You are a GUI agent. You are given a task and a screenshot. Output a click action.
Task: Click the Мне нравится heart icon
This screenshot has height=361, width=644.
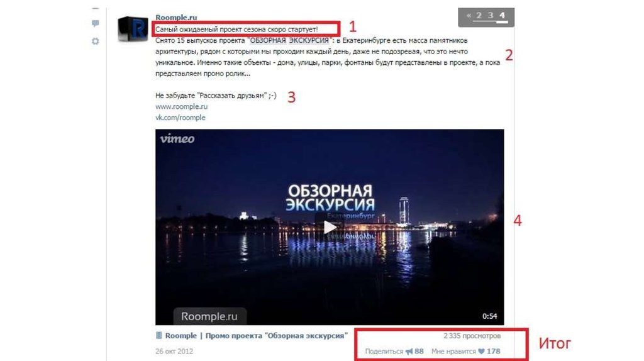pos(481,352)
